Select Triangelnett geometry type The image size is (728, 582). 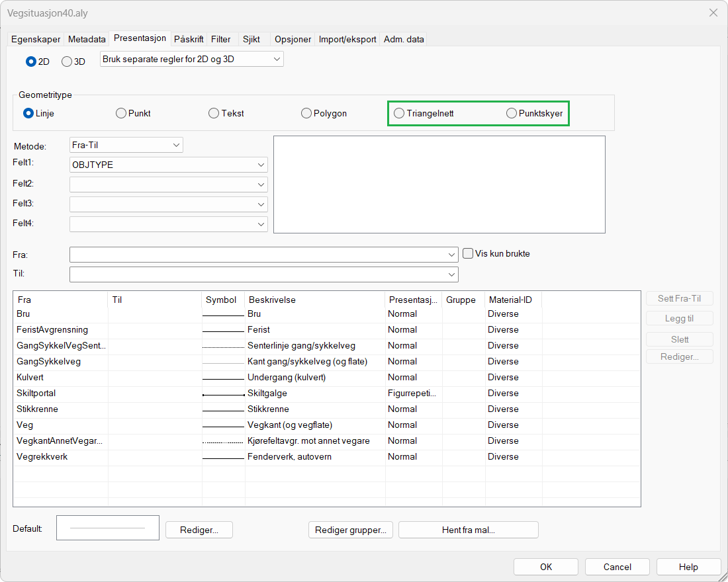click(399, 113)
